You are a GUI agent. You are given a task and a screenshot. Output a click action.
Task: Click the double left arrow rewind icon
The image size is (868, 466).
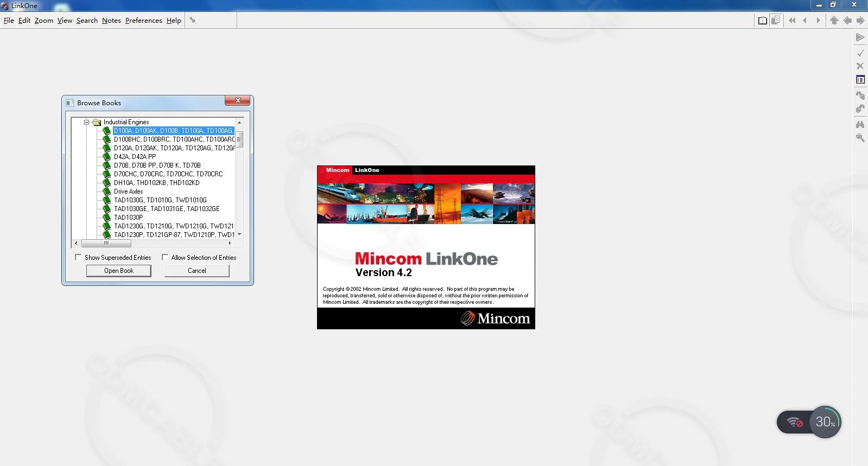tap(792, 21)
